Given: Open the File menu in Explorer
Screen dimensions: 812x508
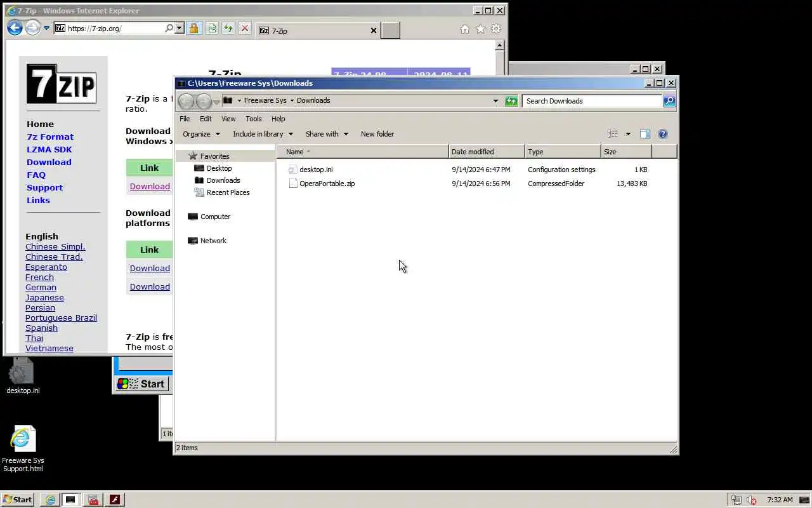Looking at the screenshot, I should 185,119.
